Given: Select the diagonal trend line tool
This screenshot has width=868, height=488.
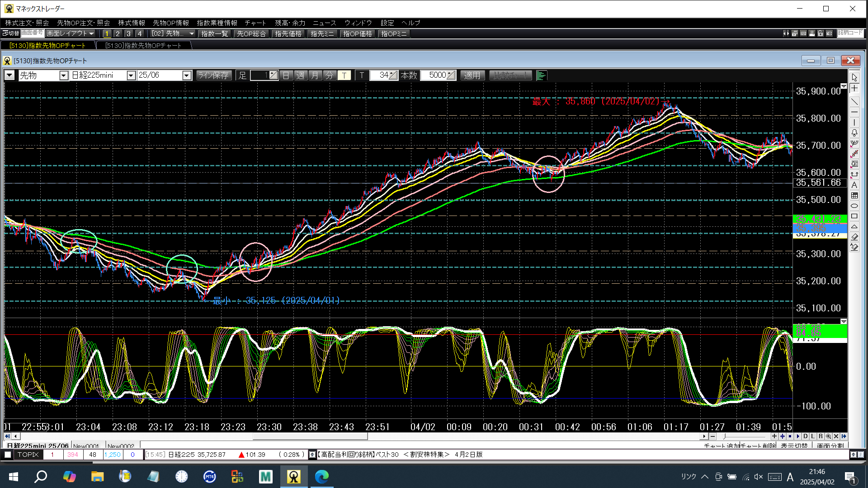Looking at the screenshot, I should 854,102.
